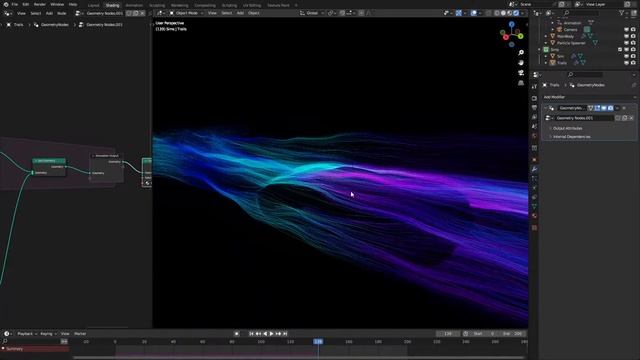Jump to the start frame in timeline
This screenshot has height=360, width=640.
tap(251, 334)
